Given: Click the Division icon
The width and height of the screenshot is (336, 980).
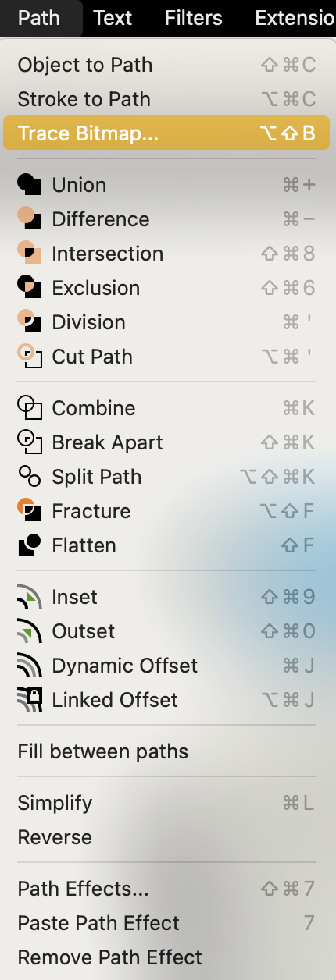Looking at the screenshot, I should [x=29, y=322].
